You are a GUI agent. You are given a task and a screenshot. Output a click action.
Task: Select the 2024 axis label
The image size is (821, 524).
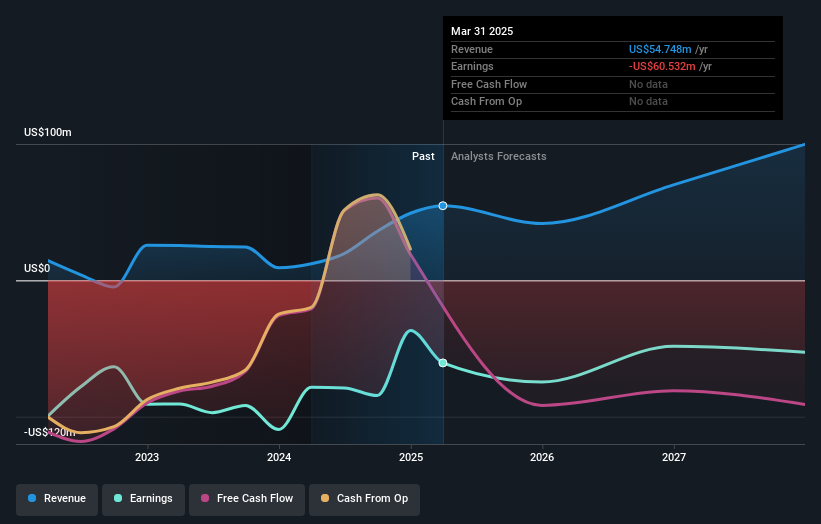(x=279, y=458)
